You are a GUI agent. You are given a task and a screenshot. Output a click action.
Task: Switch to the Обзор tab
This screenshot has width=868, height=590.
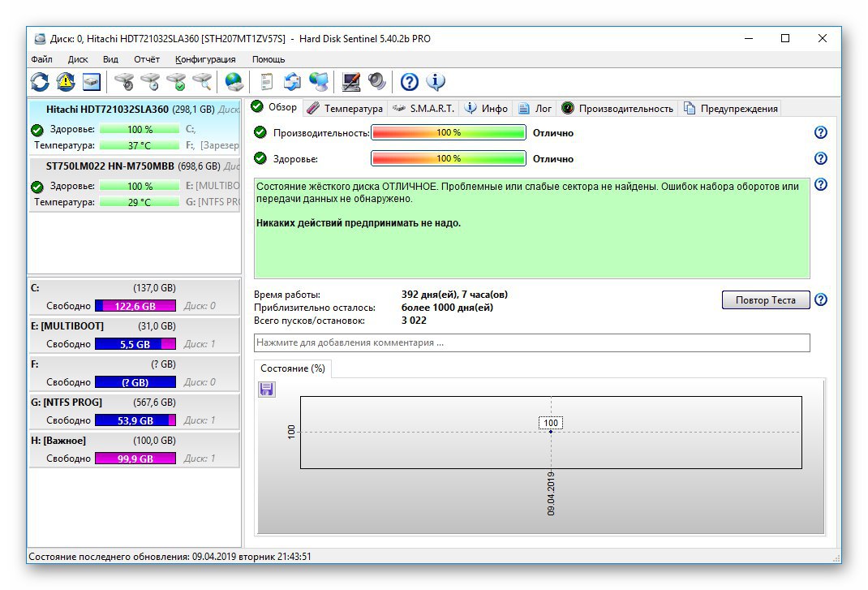274,107
